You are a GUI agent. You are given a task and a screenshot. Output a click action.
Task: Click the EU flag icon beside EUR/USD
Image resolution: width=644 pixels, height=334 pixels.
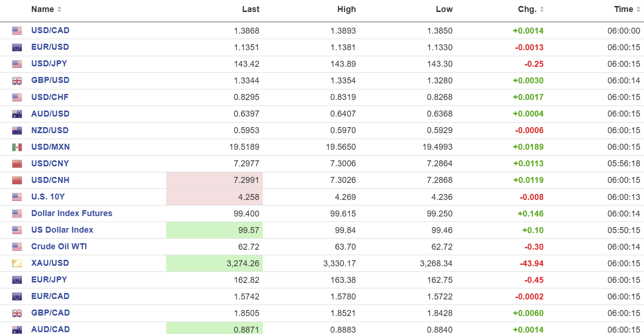[x=17, y=47]
